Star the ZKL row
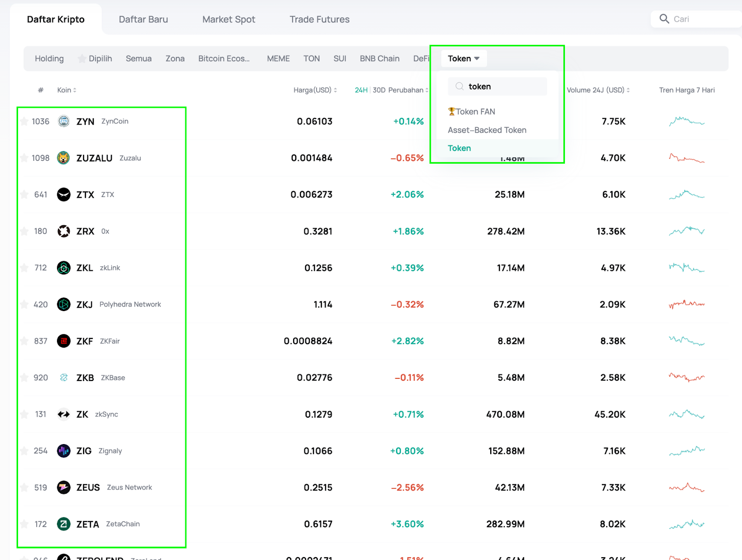Image resolution: width=742 pixels, height=560 pixels. (x=24, y=268)
